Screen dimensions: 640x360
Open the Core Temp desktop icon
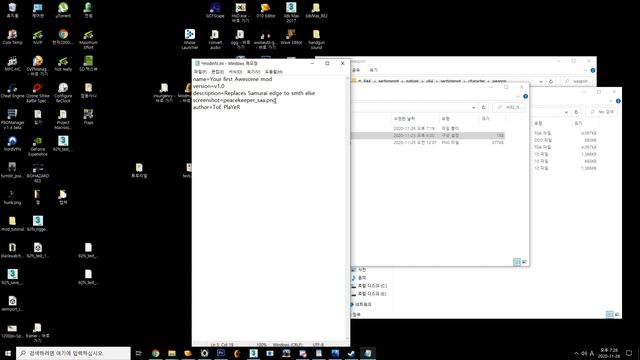(x=12, y=37)
